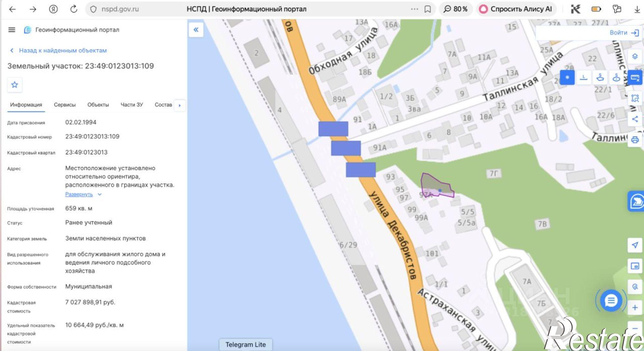Select the distance measurement tool
Viewport: 644px width, 351px height.
click(x=583, y=77)
